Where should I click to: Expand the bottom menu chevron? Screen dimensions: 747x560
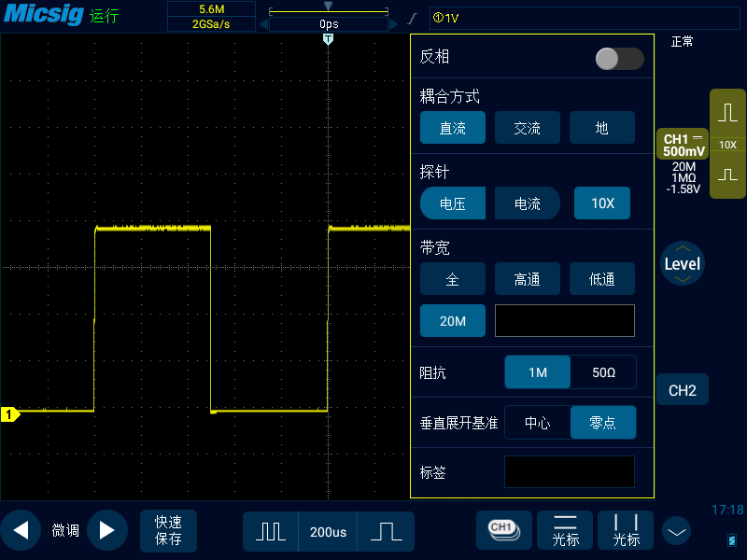pyautogui.click(x=676, y=531)
